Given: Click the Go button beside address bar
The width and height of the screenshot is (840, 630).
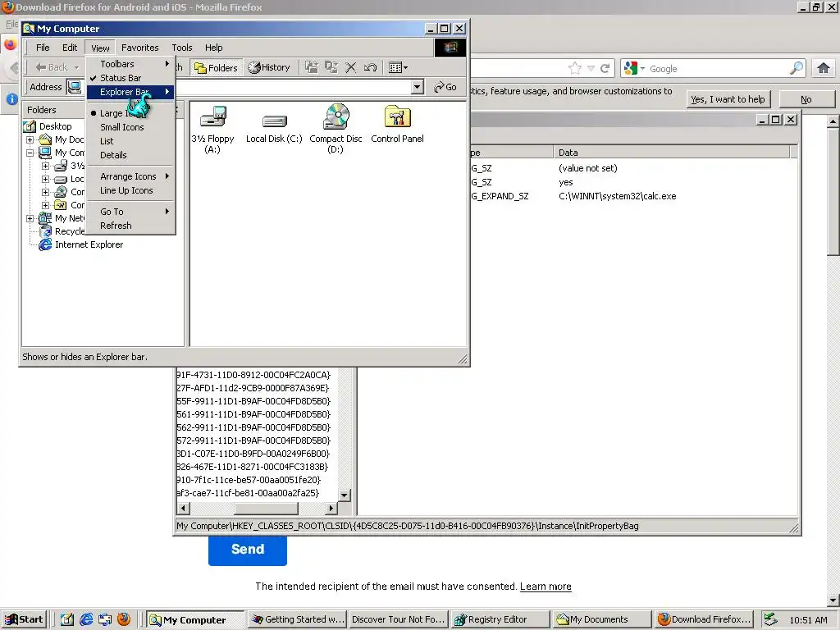Looking at the screenshot, I should pos(445,87).
